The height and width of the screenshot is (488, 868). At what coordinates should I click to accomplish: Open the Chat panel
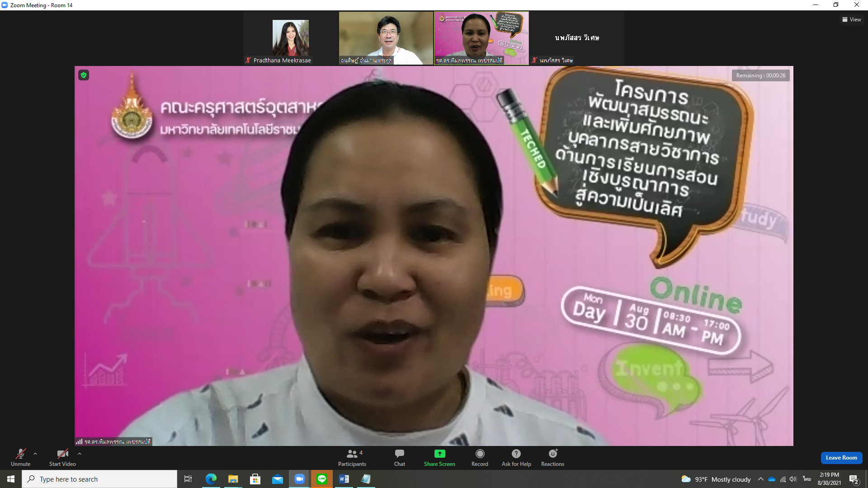pyautogui.click(x=400, y=457)
